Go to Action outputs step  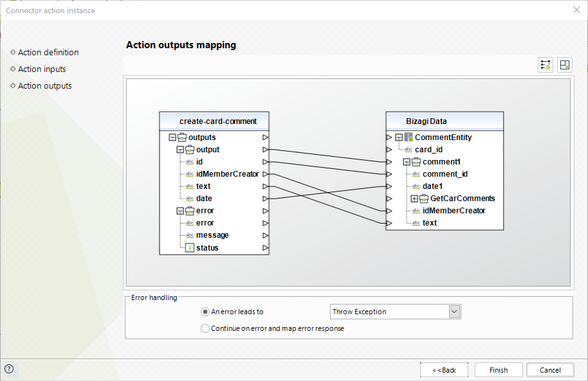click(x=45, y=86)
